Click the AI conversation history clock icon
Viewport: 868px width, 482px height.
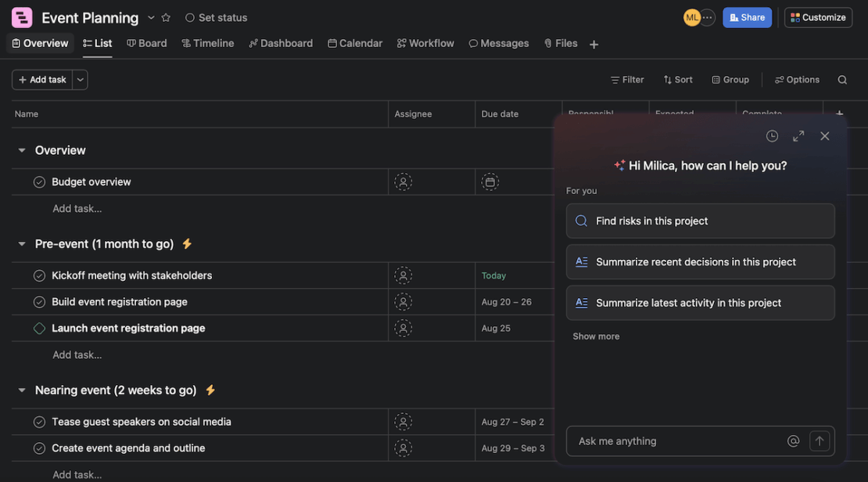pos(771,135)
